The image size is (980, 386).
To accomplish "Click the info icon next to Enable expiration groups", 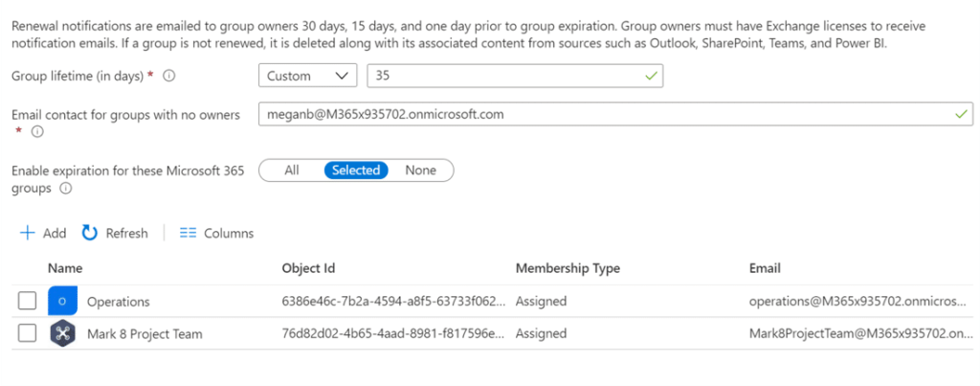I will [x=66, y=188].
